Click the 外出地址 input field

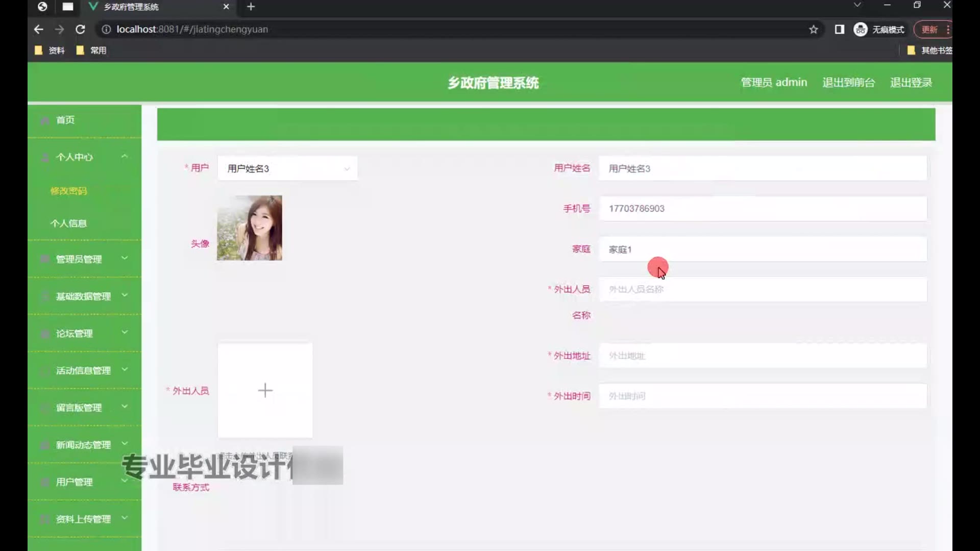(763, 356)
